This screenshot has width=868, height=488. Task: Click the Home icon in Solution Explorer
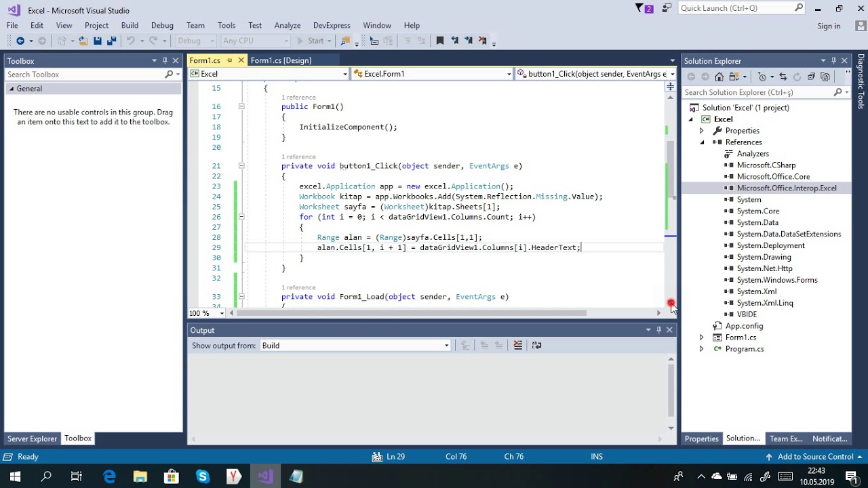click(x=719, y=77)
